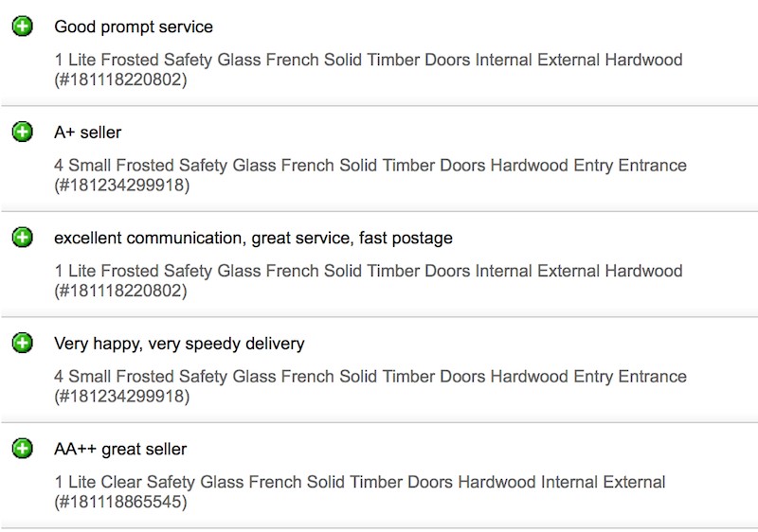Click the positive feedback icon next to "A+ seller"

point(23,133)
